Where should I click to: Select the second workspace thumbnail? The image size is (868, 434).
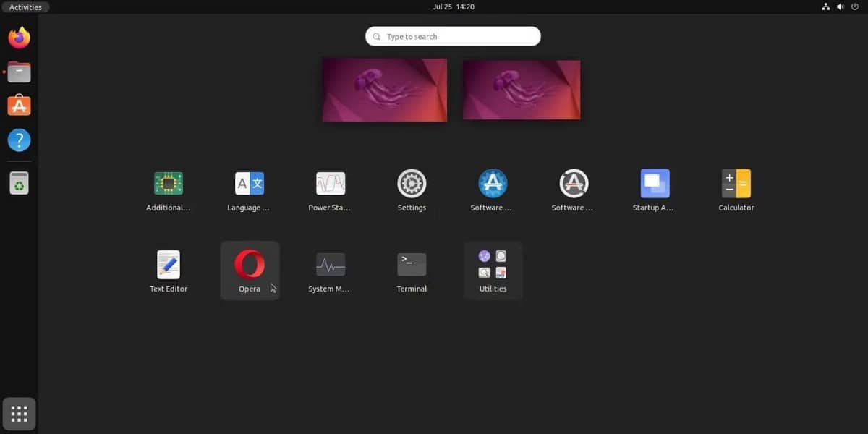click(x=522, y=89)
